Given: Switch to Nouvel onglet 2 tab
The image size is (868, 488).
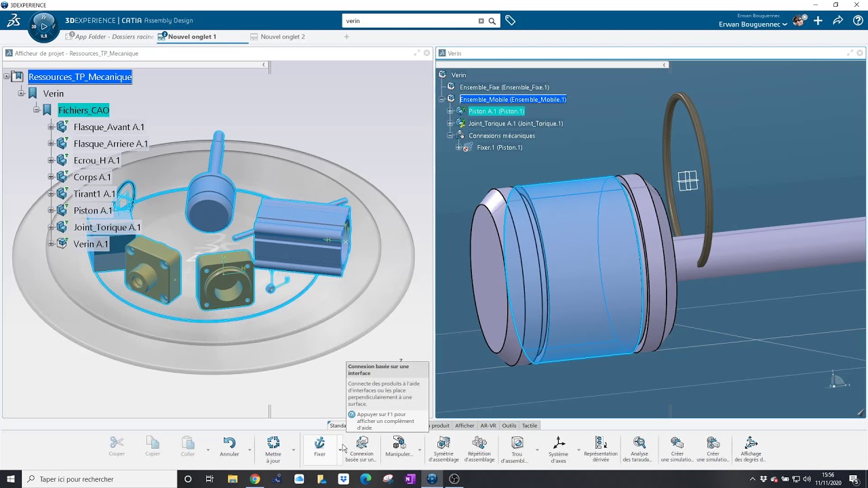Looking at the screenshot, I should click(278, 37).
